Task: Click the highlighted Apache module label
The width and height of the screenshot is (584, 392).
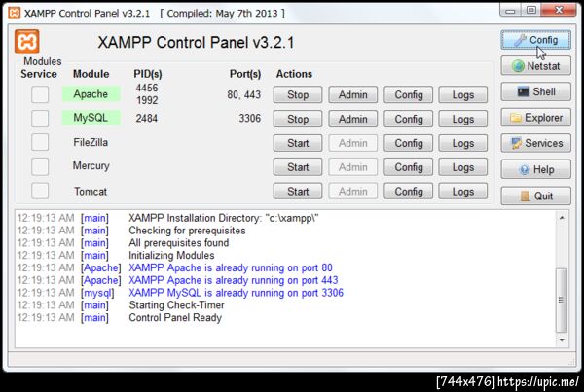Action: click(91, 94)
